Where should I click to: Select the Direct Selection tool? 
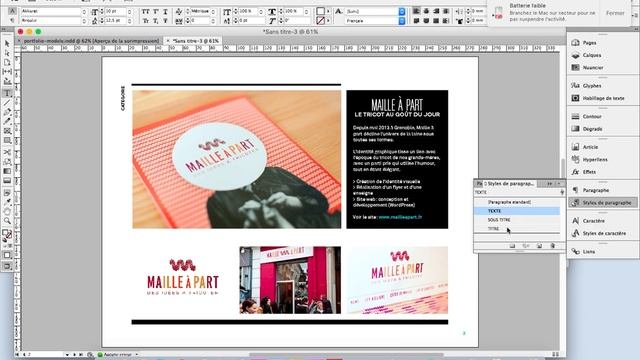[x=7, y=53]
